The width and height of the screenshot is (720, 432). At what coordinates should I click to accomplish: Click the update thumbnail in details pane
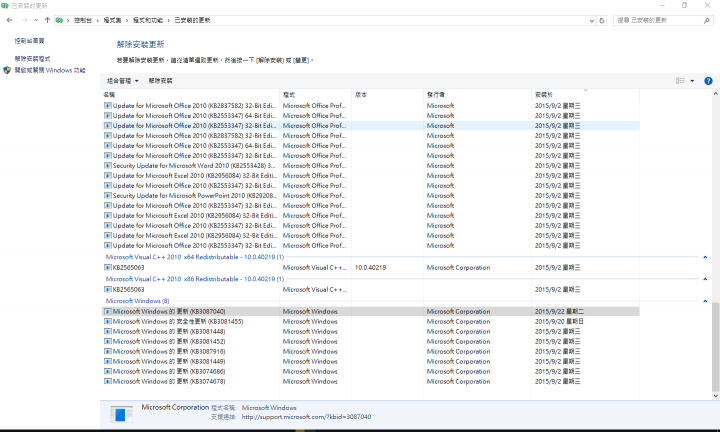(121, 414)
